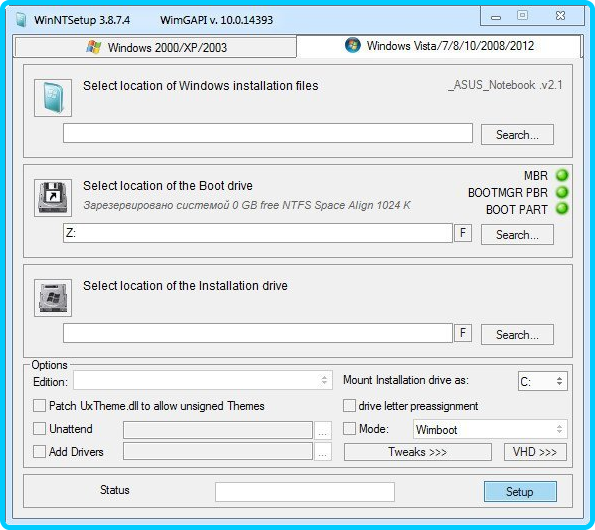Click F format button for Installation drive
This screenshot has width=595, height=530.
tap(463, 333)
